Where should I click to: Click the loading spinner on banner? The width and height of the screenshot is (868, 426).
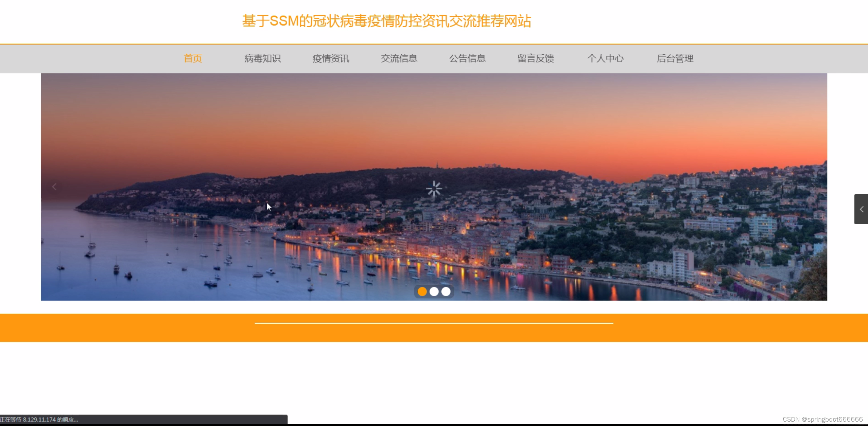[x=434, y=189]
